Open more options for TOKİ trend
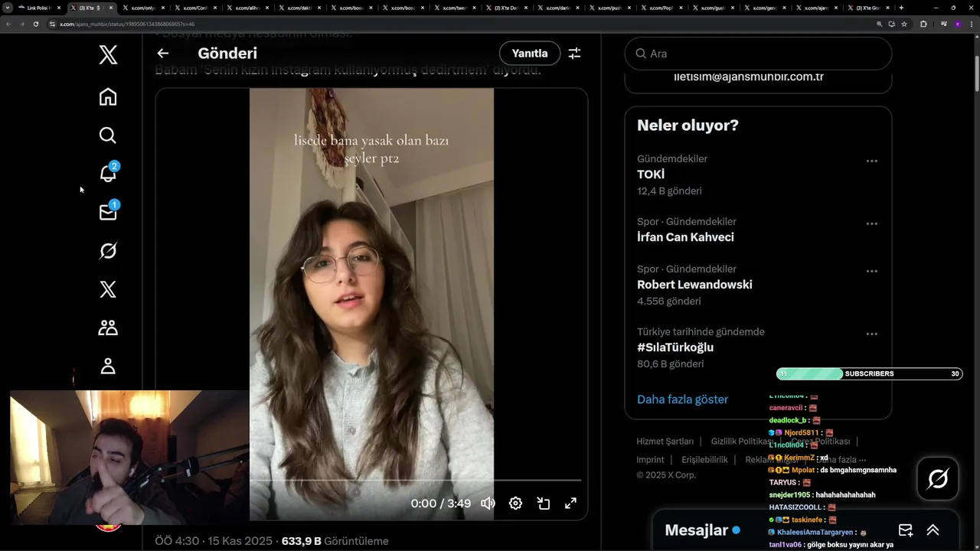This screenshot has width=980, height=551. click(871, 161)
